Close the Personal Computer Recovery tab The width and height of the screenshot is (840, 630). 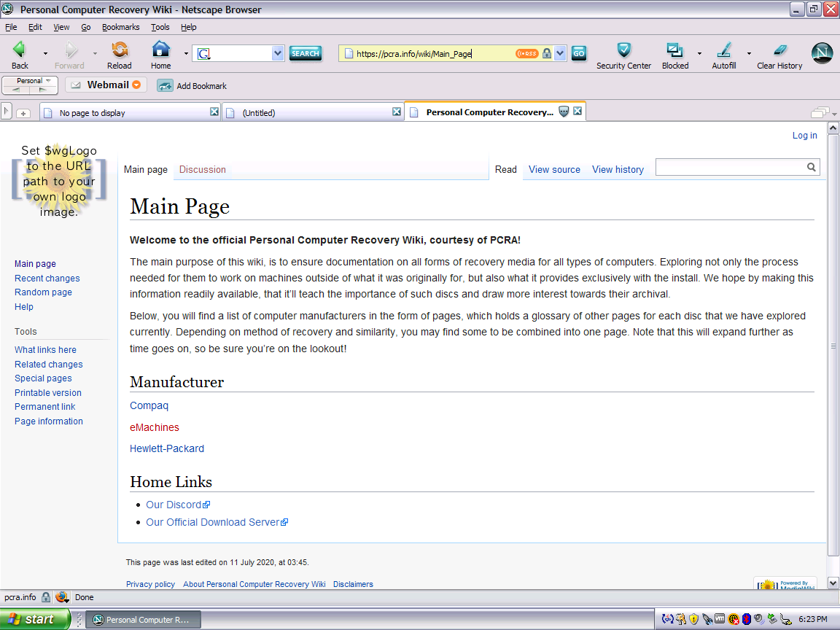coord(577,111)
